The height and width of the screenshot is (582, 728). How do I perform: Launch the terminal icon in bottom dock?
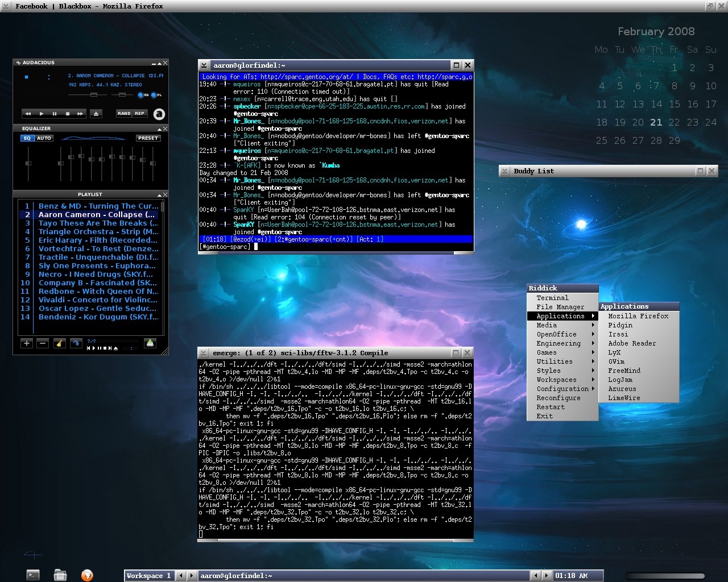pos(34,575)
